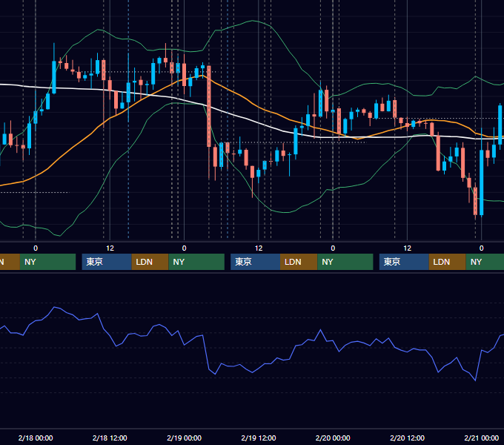This screenshot has width=504, height=445.
Task: Click the hour label 0 above 2/19 00:00
Action: point(184,248)
